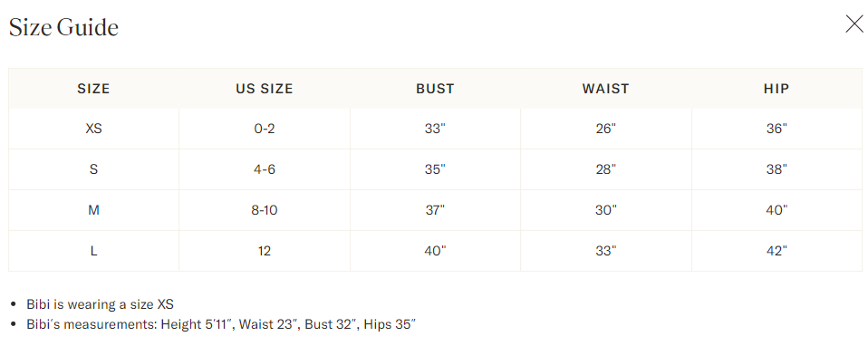868x346 pixels.
Task: Click the 42" hip measurement
Action: [776, 251]
